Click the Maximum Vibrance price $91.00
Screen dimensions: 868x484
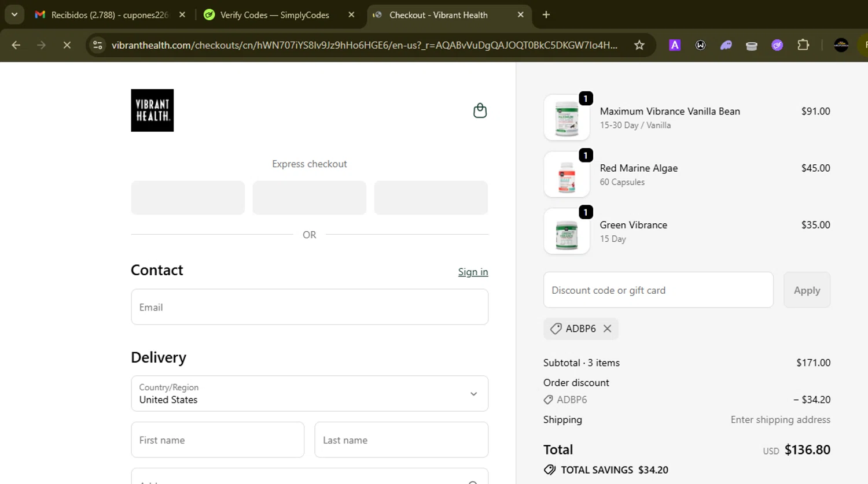[x=815, y=111]
